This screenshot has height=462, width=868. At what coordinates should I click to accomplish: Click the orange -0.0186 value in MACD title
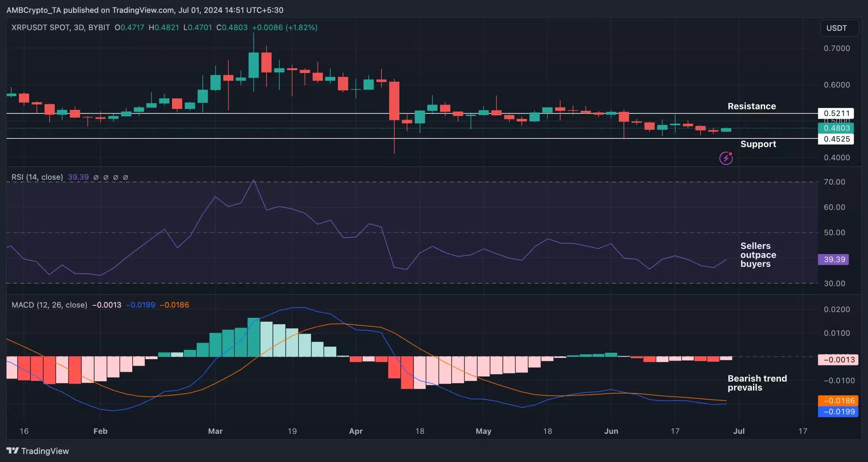(174, 305)
